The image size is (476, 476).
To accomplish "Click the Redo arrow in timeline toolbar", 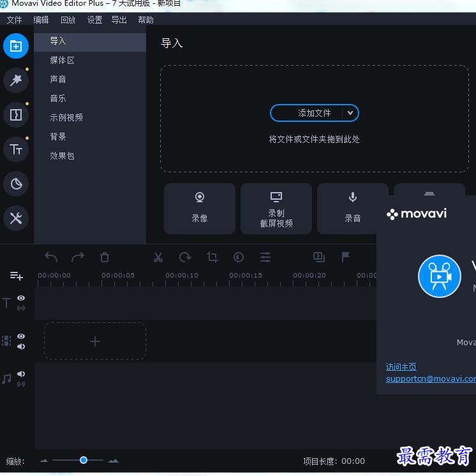I will tap(78, 257).
